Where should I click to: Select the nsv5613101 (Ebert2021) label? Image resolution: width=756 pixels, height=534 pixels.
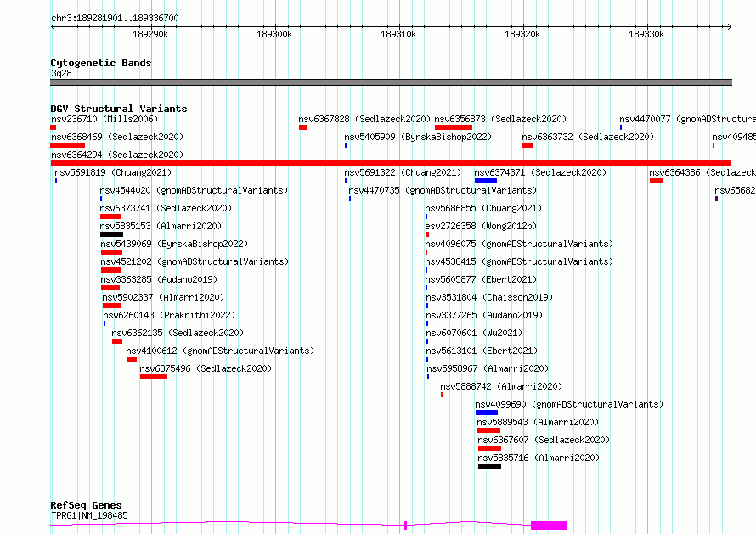(482, 351)
